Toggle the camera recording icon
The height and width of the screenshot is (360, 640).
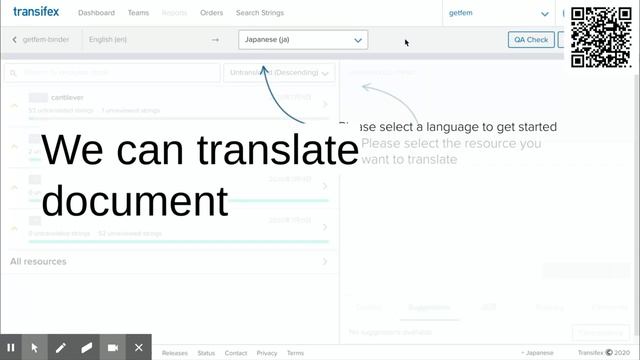click(113, 347)
